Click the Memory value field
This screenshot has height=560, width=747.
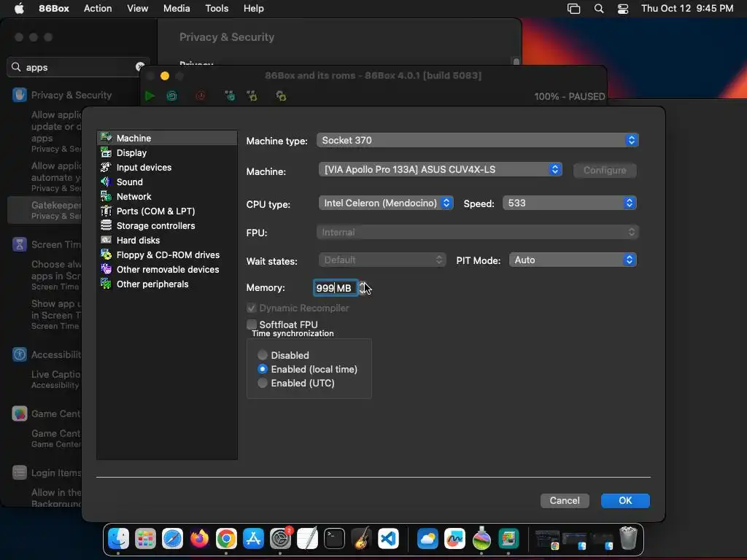[336, 287]
